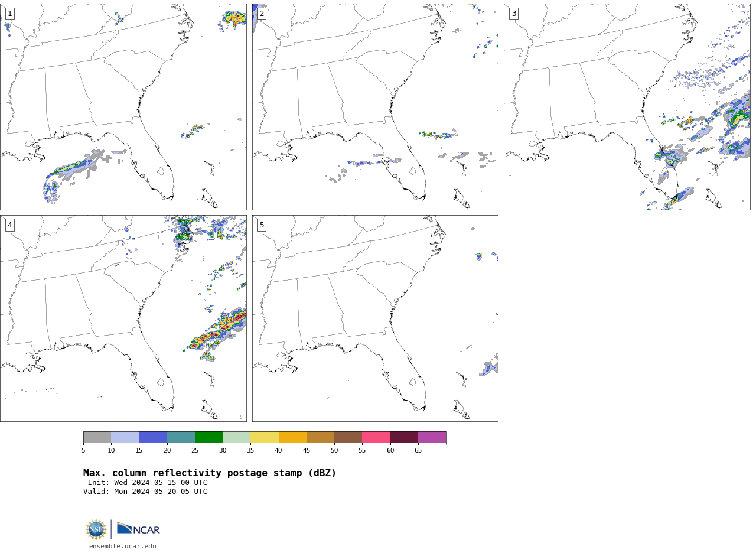
Task: Click the colorbar tick label 5
Action: coord(83,450)
